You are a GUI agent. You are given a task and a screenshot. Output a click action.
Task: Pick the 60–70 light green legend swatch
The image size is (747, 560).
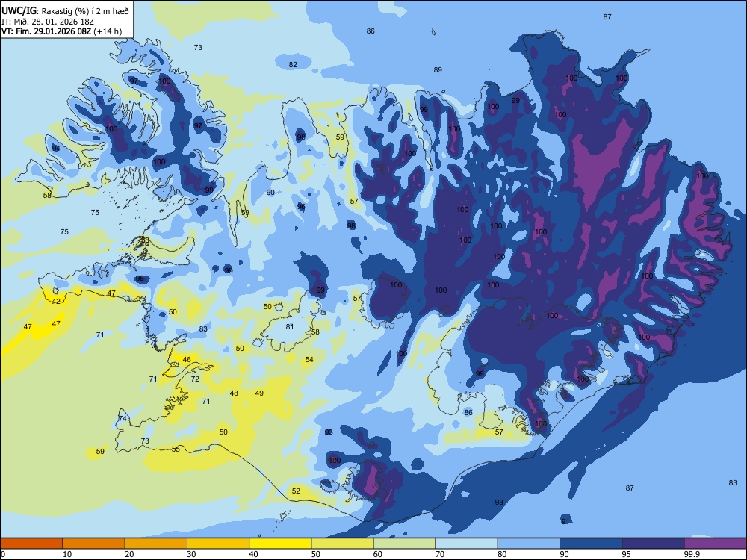(404, 544)
